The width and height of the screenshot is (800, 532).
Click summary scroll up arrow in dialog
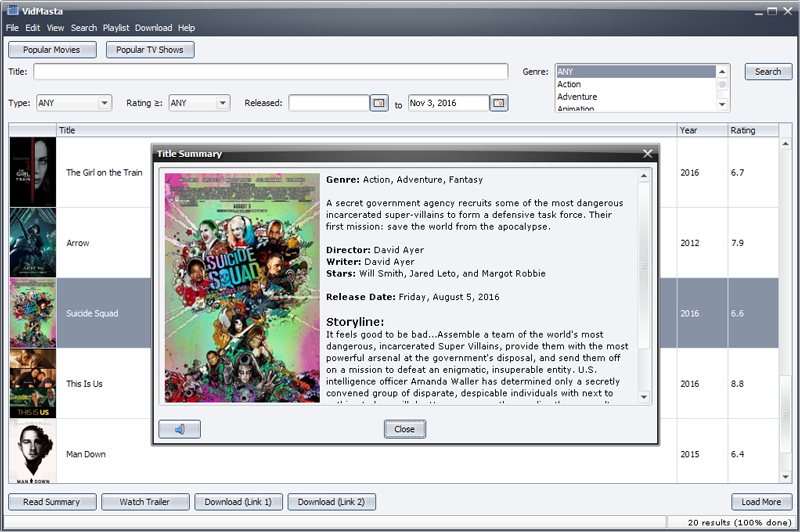coord(644,176)
